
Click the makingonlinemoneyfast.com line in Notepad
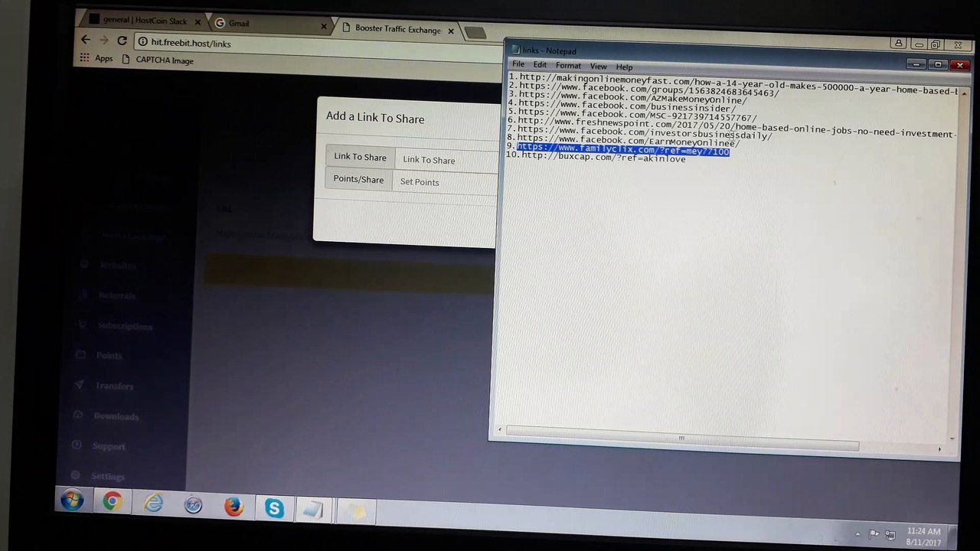[x=733, y=85]
